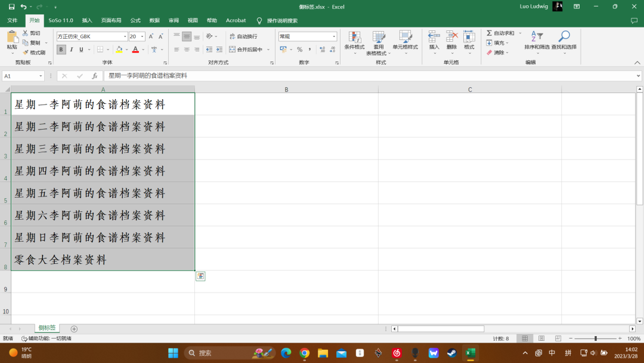Viewport: 644px width, 363px height.
Task: Click the Paste Options smart tag icon
Action: 200,276
